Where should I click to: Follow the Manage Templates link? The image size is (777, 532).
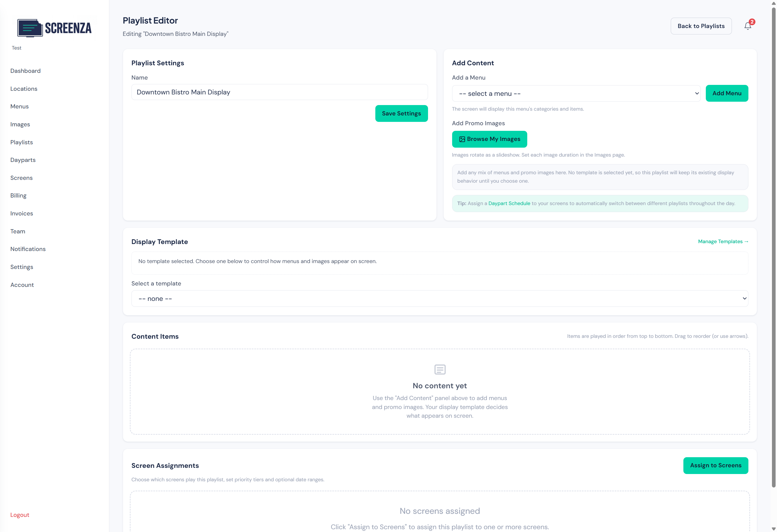coord(723,241)
